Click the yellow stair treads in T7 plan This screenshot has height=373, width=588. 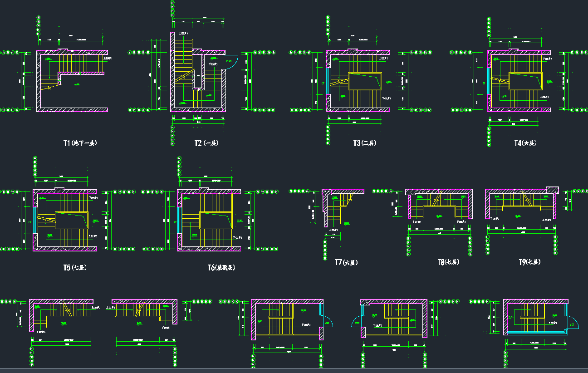coord(333,214)
